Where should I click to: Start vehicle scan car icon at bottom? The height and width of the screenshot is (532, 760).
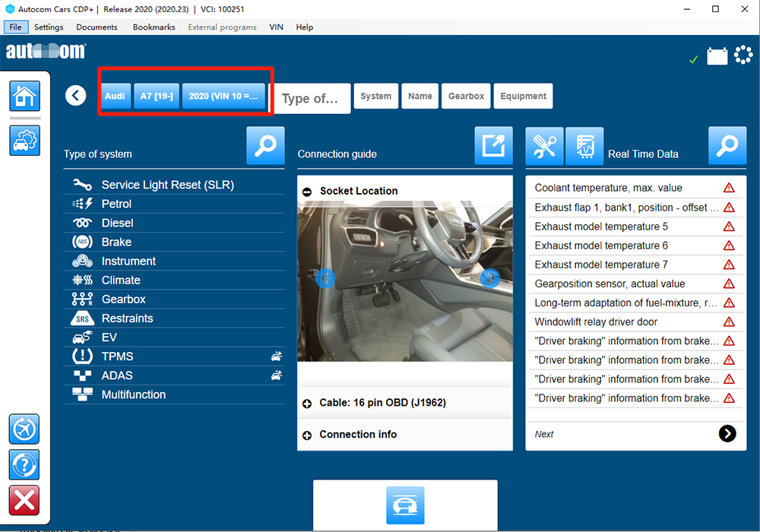click(x=405, y=505)
